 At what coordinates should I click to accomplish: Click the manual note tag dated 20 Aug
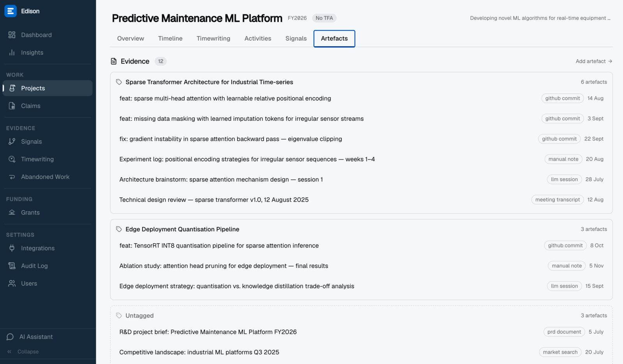(x=563, y=159)
